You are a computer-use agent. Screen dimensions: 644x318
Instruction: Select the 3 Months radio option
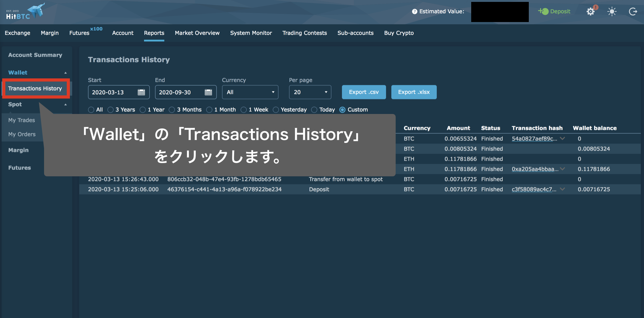(x=172, y=110)
